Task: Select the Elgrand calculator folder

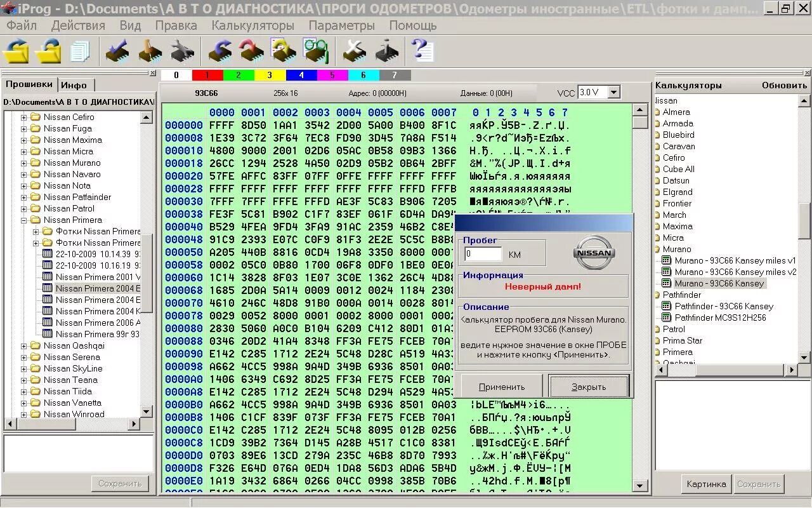Action: click(x=678, y=192)
